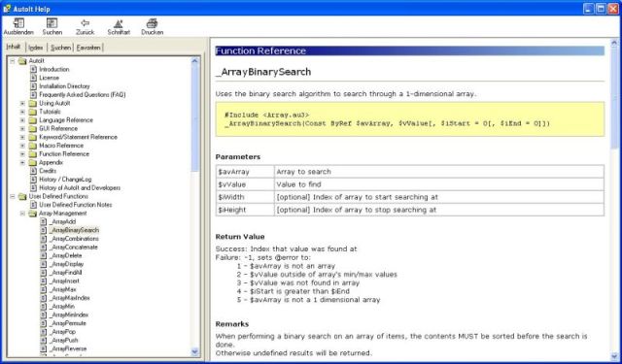
Task: Select _ArrayMaxIndex in the tree
Action: (x=70, y=298)
